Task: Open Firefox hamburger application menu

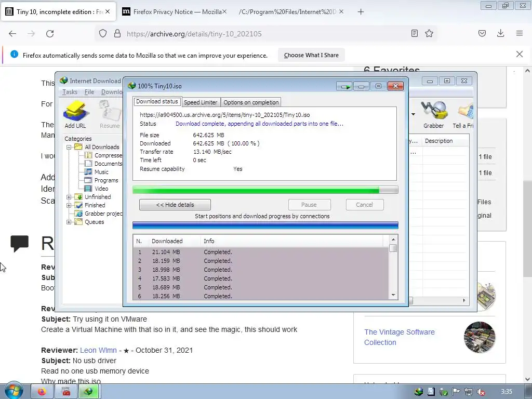Action: (520, 33)
